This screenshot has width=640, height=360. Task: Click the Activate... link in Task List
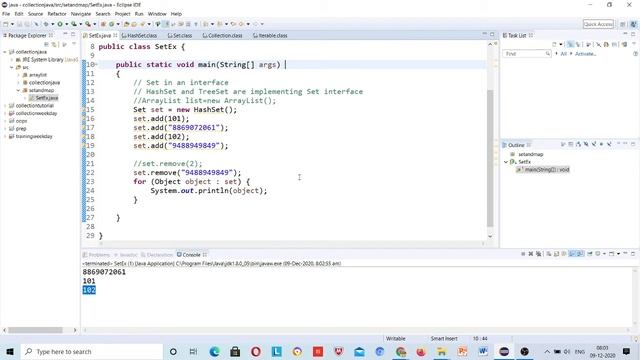585,54
